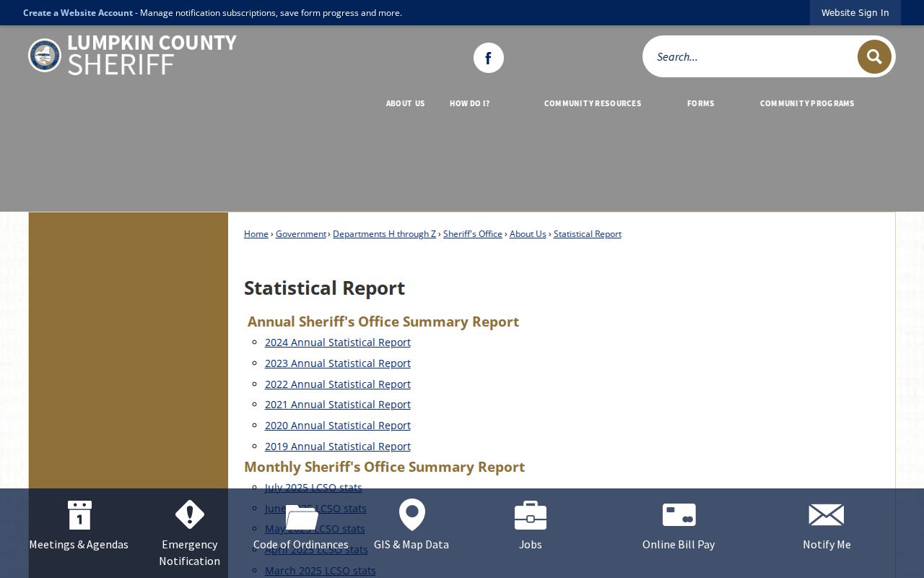The height and width of the screenshot is (578, 924).
Task: Open the 2021 Annual Statistical Report
Action: 338,405
